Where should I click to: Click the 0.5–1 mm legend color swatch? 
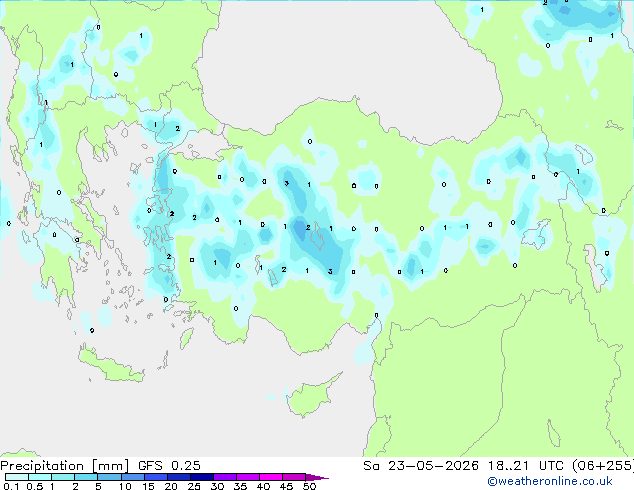pos(40,477)
